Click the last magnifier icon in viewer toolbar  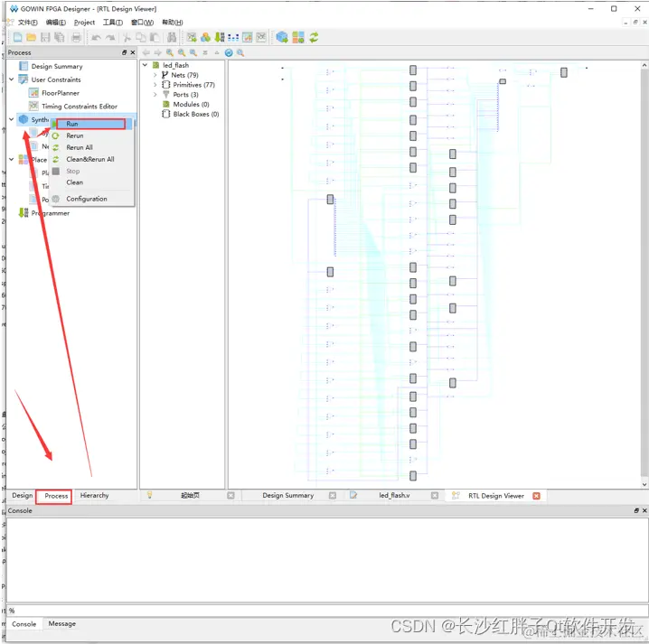(240, 52)
